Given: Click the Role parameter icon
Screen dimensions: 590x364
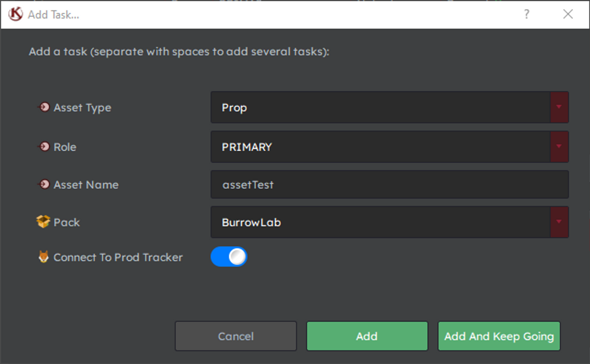Looking at the screenshot, I should click(44, 147).
